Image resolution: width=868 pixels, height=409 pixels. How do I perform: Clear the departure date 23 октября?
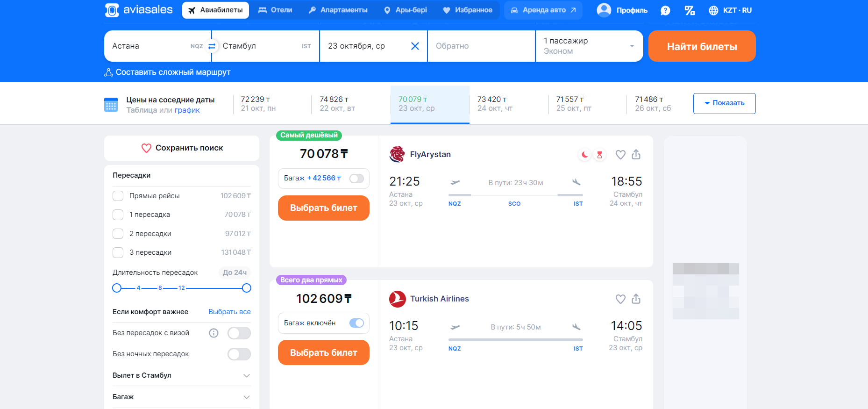415,46
